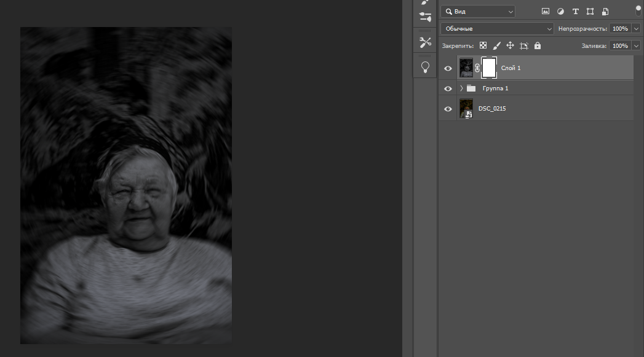Image resolution: width=644 pixels, height=357 pixels.
Task: Select layer name Слой 1
Action: 511,68
